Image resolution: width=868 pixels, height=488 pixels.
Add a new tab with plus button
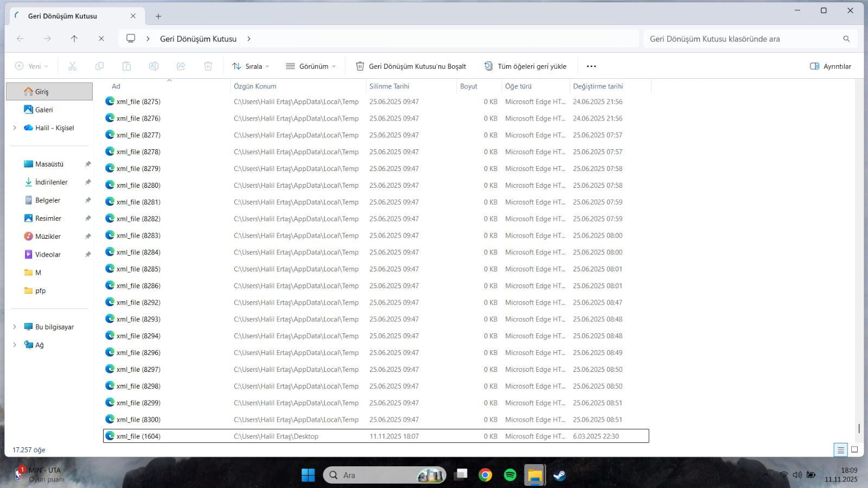(x=158, y=16)
